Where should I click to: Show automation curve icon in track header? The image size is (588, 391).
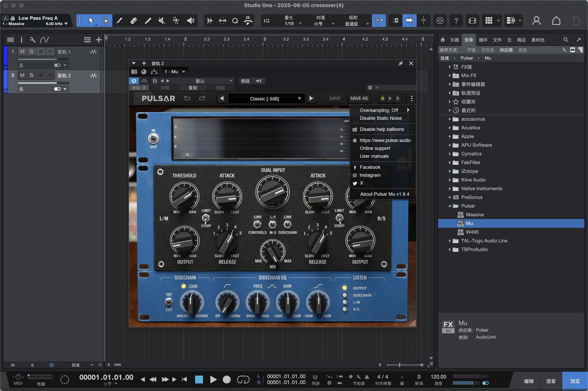(44, 40)
